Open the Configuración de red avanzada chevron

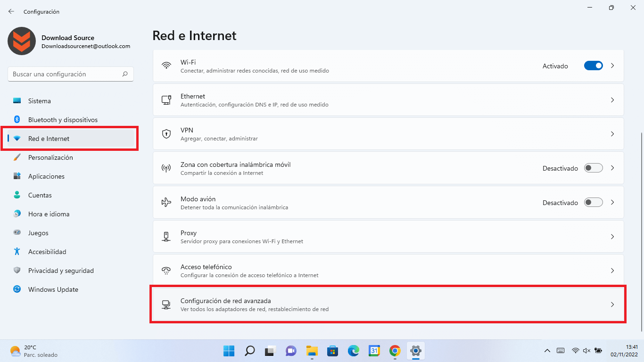tap(612, 304)
